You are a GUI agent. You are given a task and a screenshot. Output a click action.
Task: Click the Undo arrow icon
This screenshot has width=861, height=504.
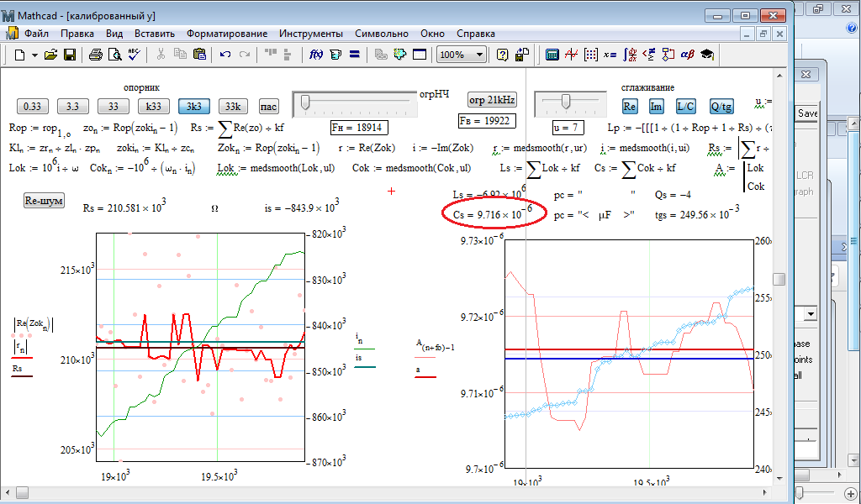point(225,55)
